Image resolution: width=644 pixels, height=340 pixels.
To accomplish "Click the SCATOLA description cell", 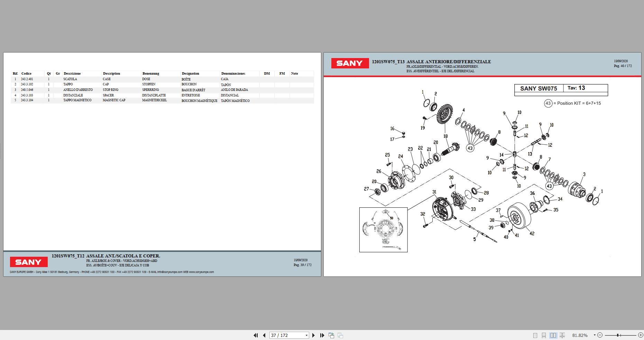I will 70,79.
